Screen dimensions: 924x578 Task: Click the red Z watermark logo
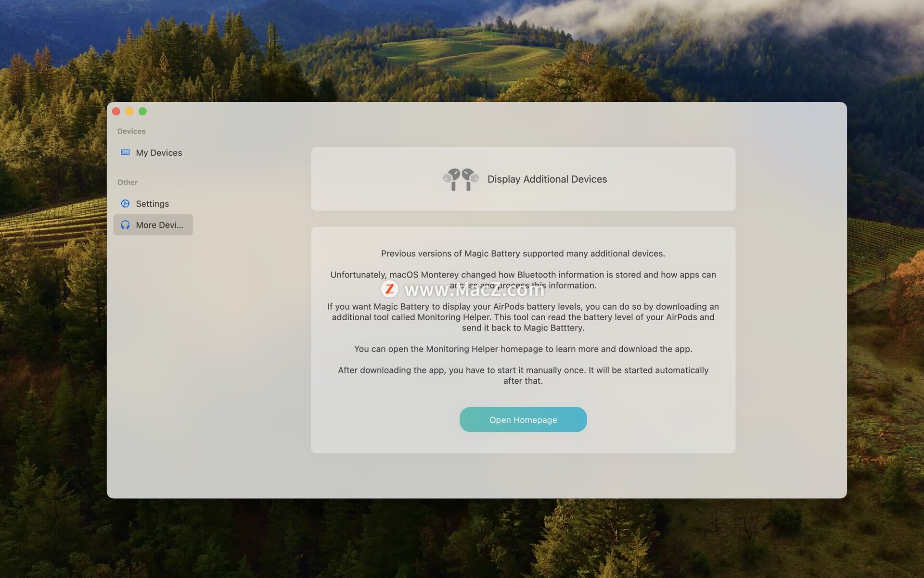tap(389, 289)
